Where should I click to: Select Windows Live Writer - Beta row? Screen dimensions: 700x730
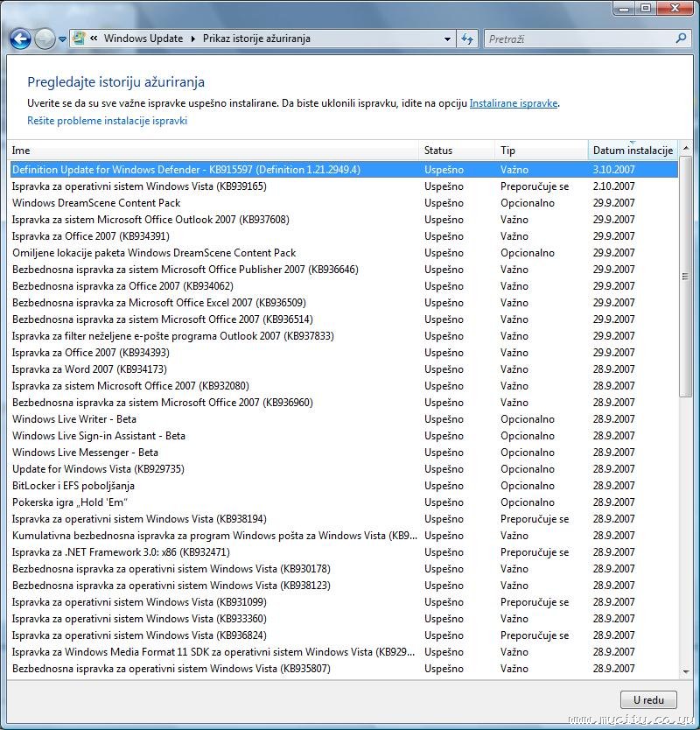[344, 419]
